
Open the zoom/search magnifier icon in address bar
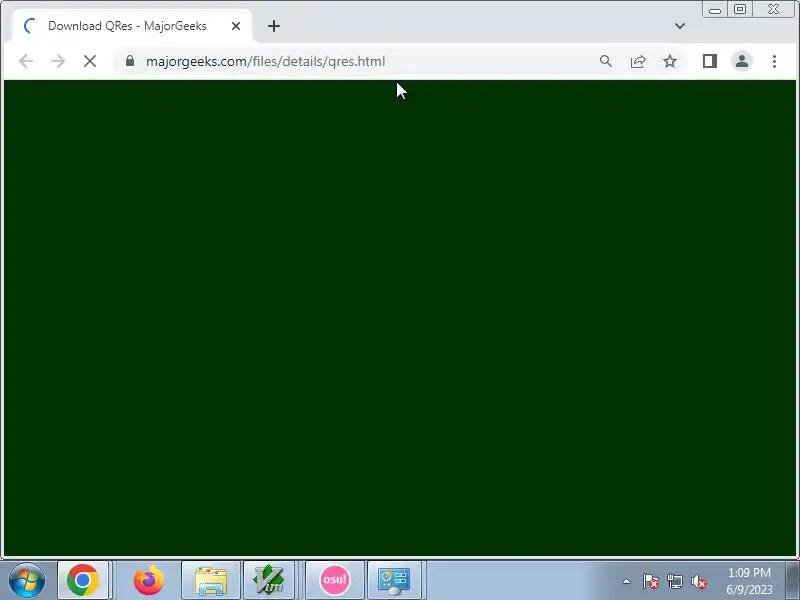606,61
